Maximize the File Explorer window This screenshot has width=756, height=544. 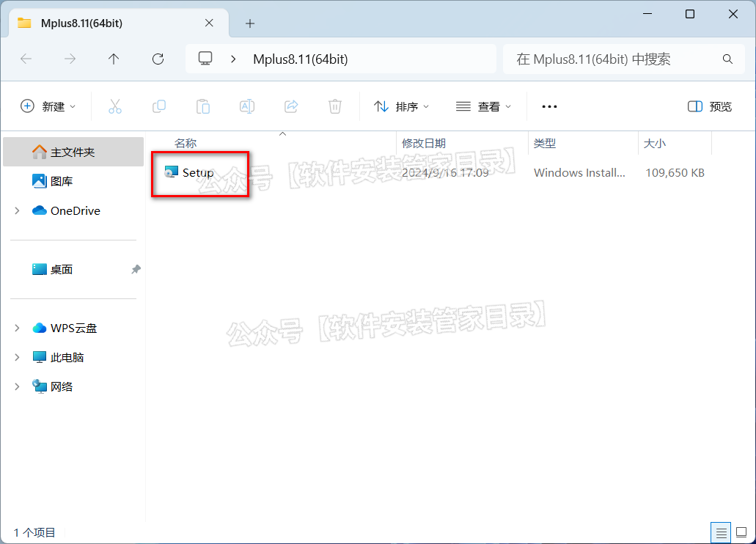coord(690,14)
